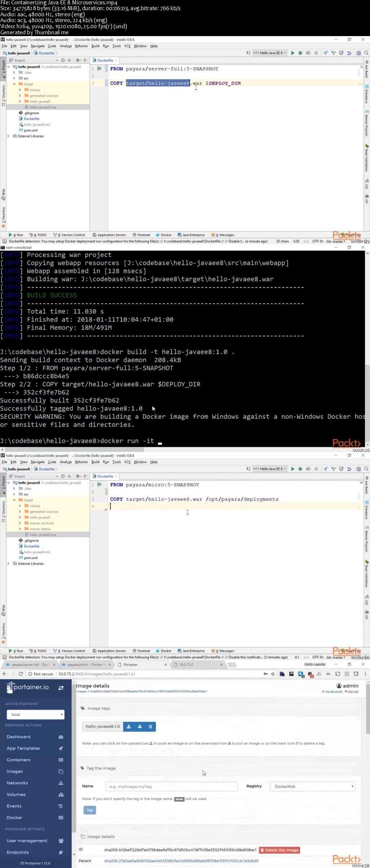The width and height of the screenshot is (370, 868).
Task: Select pom.xml in the top IntelliJ project tree
Action: (x=31, y=130)
